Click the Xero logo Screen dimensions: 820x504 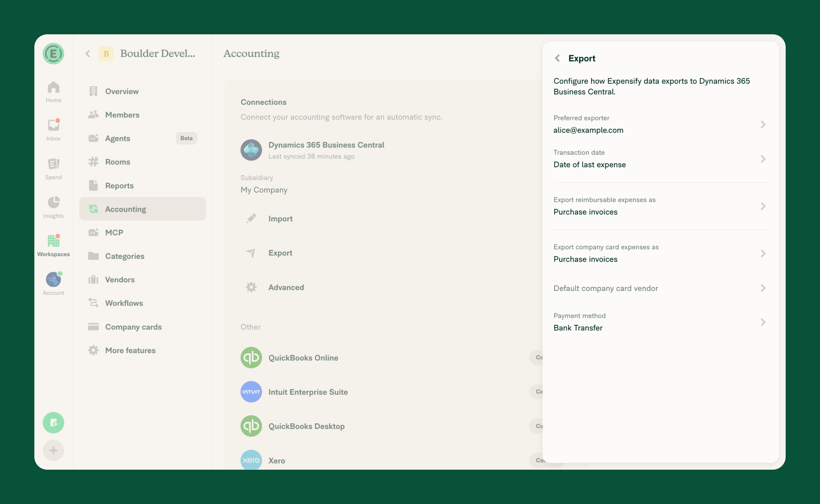click(251, 460)
